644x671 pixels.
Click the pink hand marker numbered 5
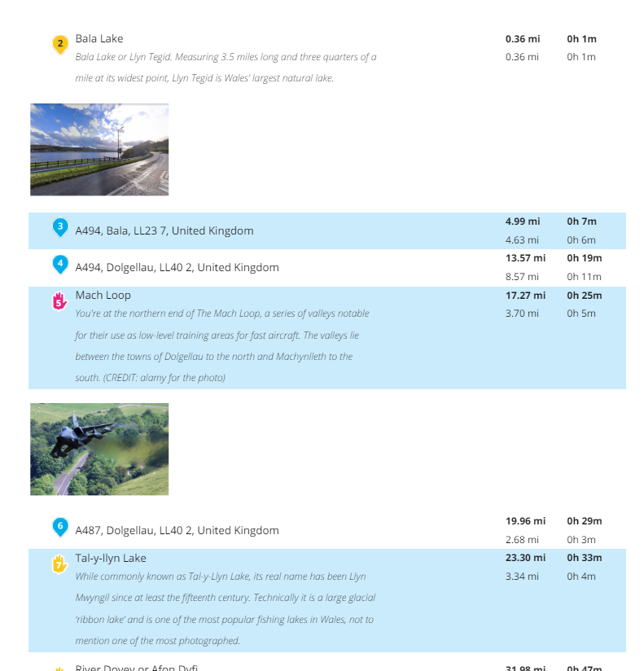[x=59, y=301]
